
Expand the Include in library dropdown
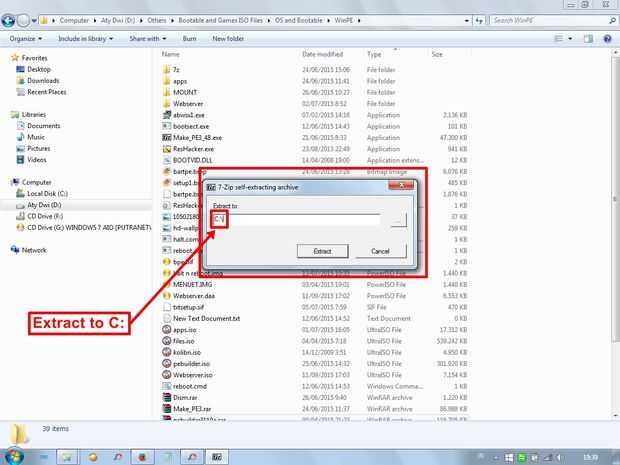85,39
